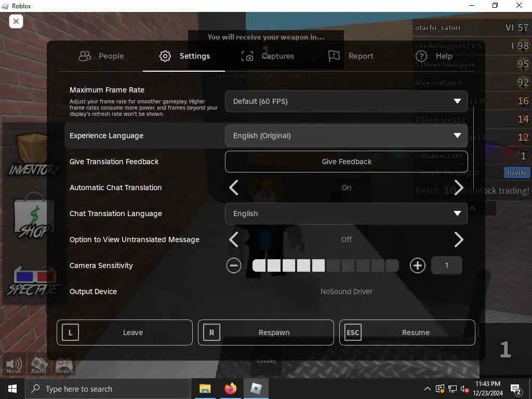Image resolution: width=532 pixels, height=399 pixels.
Task: Click the network tray icon
Action: pos(453,389)
